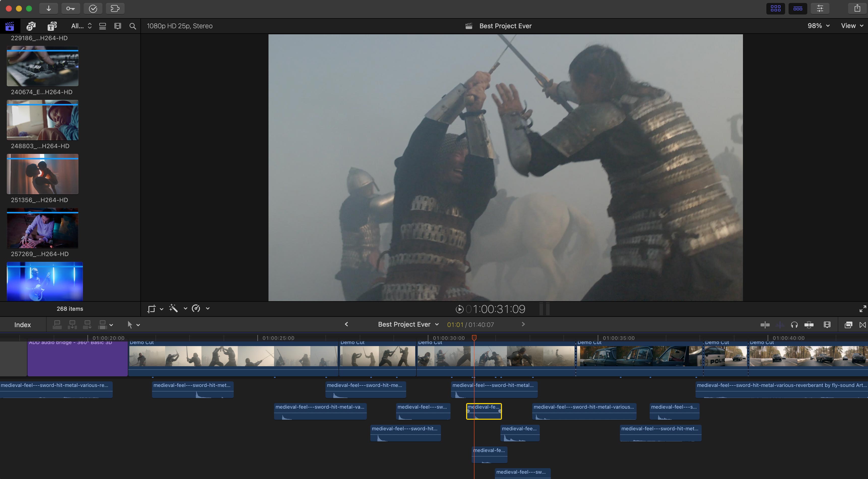The image size is (868, 479).
Task: Toggle solo headphones icon
Action: pyautogui.click(x=794, y=325)
